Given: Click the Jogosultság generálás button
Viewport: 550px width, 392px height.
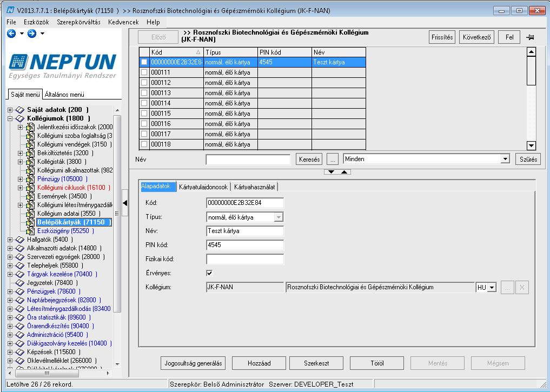Looking at the screenshot, I should point(193,363).
